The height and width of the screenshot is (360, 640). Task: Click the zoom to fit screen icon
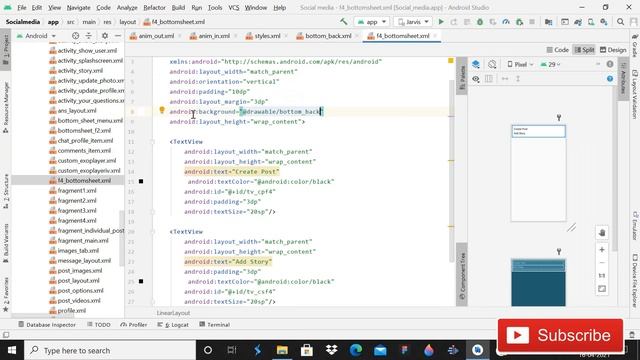[x=602, y=289]
